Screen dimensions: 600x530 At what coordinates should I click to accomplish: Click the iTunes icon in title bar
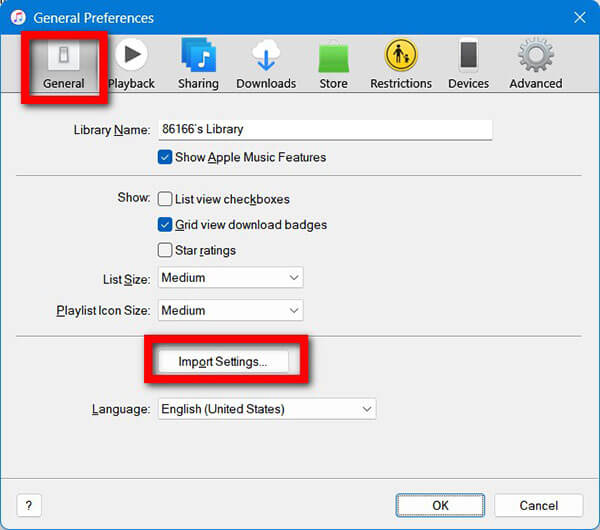point(18,18)
